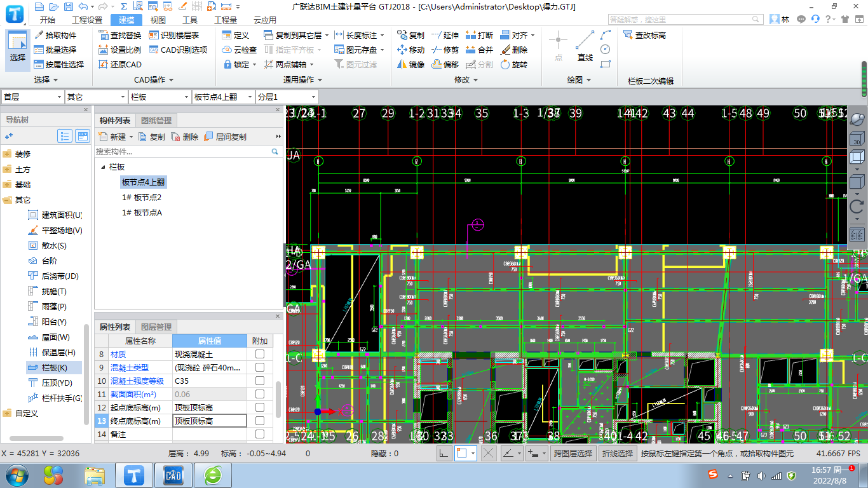
Task: Toggle 附加 checkbox for 终点底标高 row
Action: [260, 421]
